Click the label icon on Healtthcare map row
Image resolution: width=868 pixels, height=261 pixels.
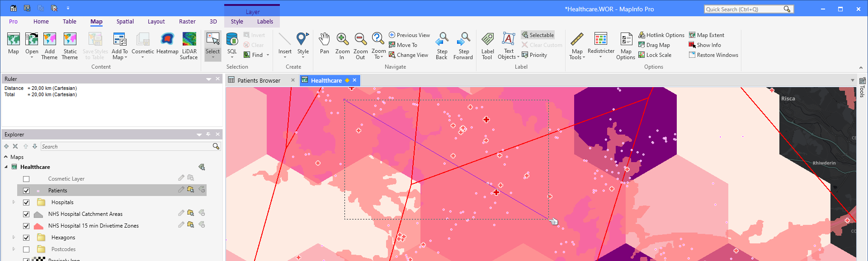click(202, 167)
